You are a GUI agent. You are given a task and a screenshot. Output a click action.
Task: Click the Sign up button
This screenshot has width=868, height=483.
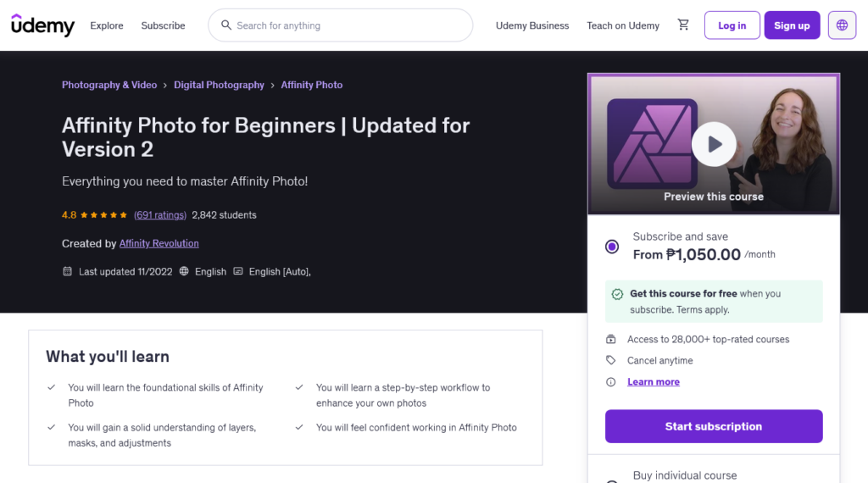pyautogui.click(x=792, y=25)
